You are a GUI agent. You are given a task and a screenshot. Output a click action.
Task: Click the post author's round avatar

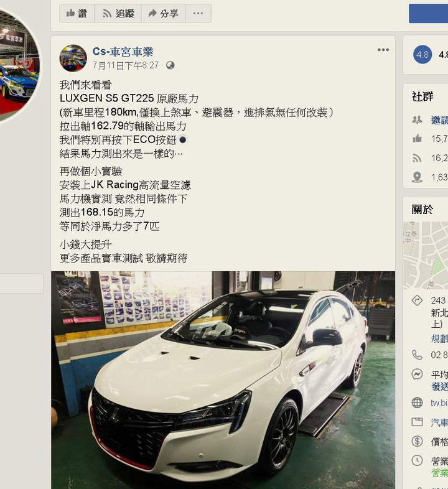pyautogui.click(x=73, y=58)
